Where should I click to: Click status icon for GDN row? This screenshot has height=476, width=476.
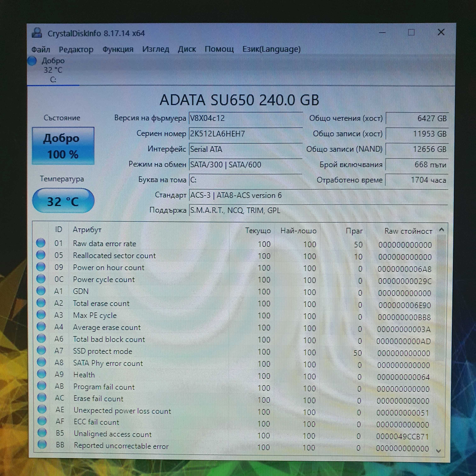pyautogui.click(x=41, y=291)
